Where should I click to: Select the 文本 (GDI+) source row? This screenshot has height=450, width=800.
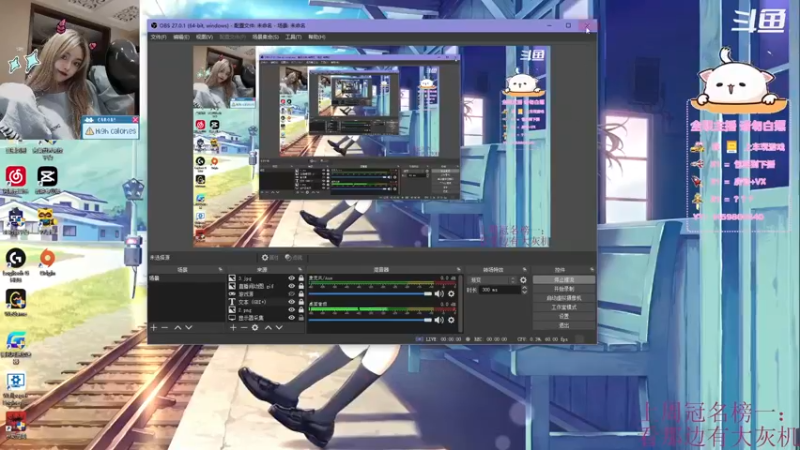tap(266, 302)
